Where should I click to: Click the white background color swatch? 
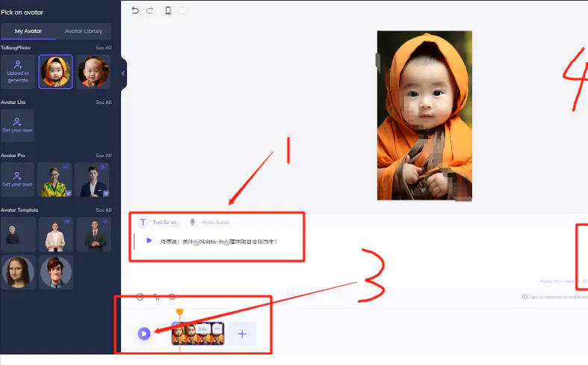point(183,10)
